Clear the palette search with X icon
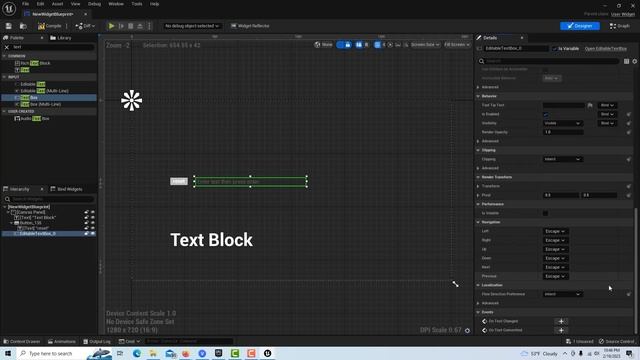Viewport: 640px width, 360px height. [x=7, y=47]
